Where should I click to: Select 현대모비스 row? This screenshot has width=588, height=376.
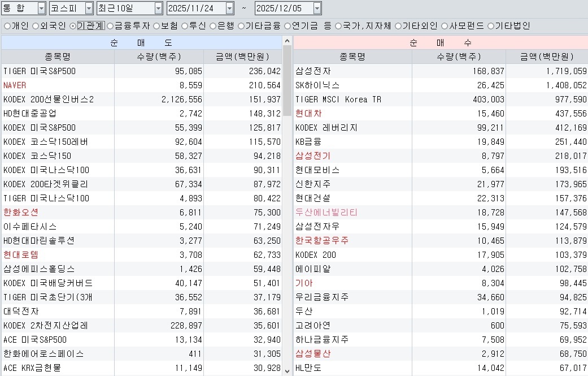click(x=441, y=170)
